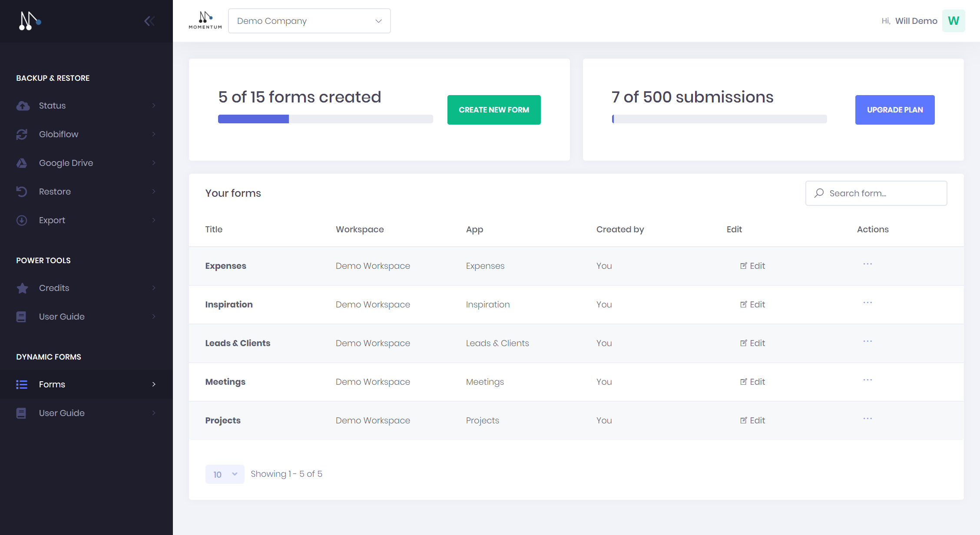Viewport: 980px width, 535px height.
Task: Click the Credits star icon
Action: 22,288
